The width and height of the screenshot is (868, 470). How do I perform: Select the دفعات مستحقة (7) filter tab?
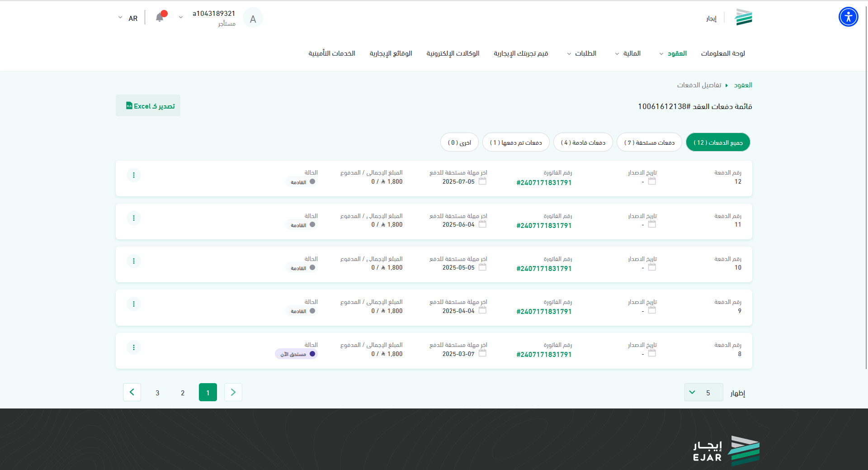click(x=649, y=142)
